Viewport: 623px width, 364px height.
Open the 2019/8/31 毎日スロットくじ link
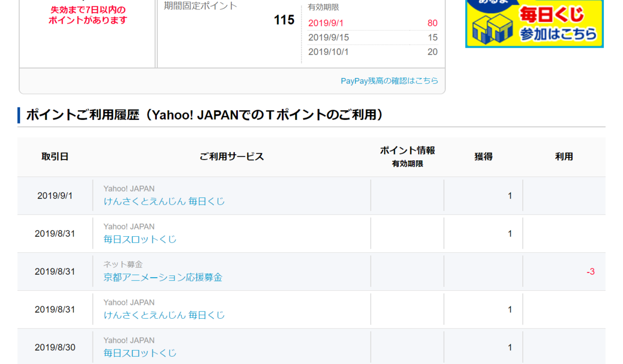(x=140, y=239)
